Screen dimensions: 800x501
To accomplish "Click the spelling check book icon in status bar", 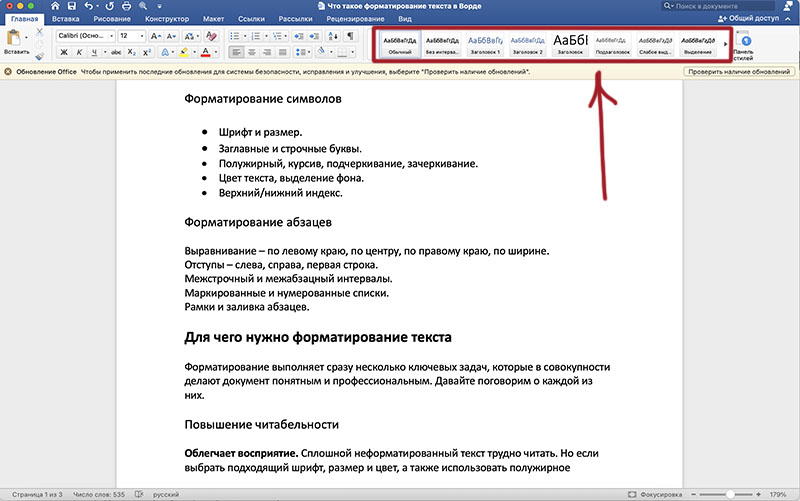I will pyautogui.click(x=139, y=494).
